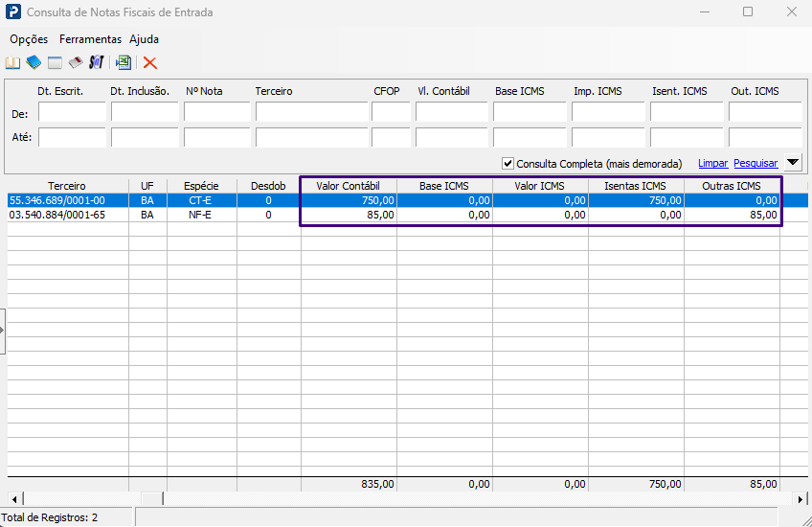The width and height of the screenshot is (812, 527).
Task: Click the open book toolbar icon
Action: 12,62
